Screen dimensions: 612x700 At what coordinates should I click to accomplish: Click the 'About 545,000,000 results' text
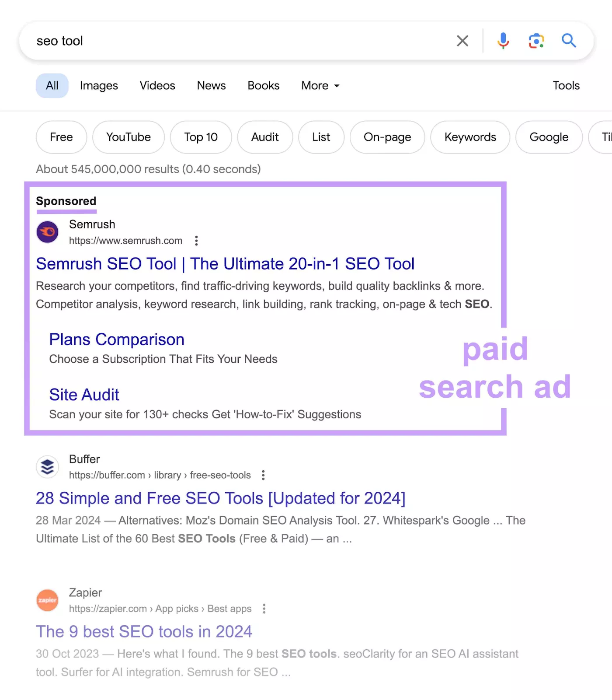pos(148,169)
